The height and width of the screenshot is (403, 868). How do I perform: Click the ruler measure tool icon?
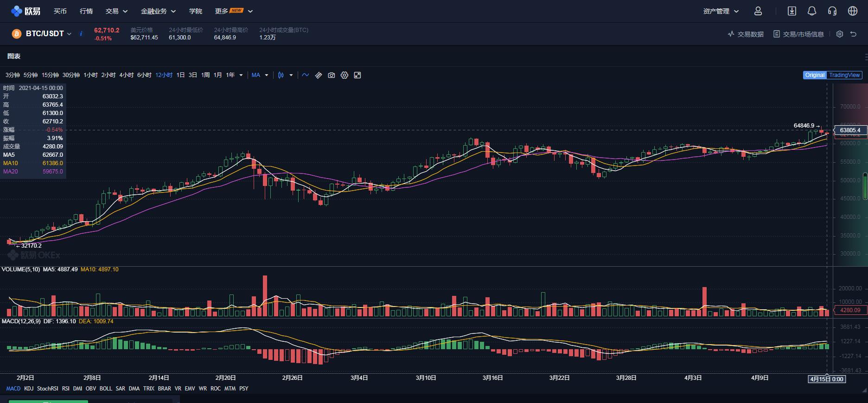pyautogui.click(x=319, y=75)
